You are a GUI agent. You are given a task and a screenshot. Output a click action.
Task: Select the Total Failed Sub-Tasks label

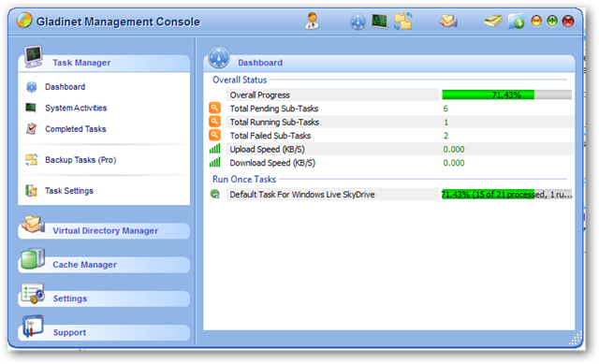(x=270, y=136)
